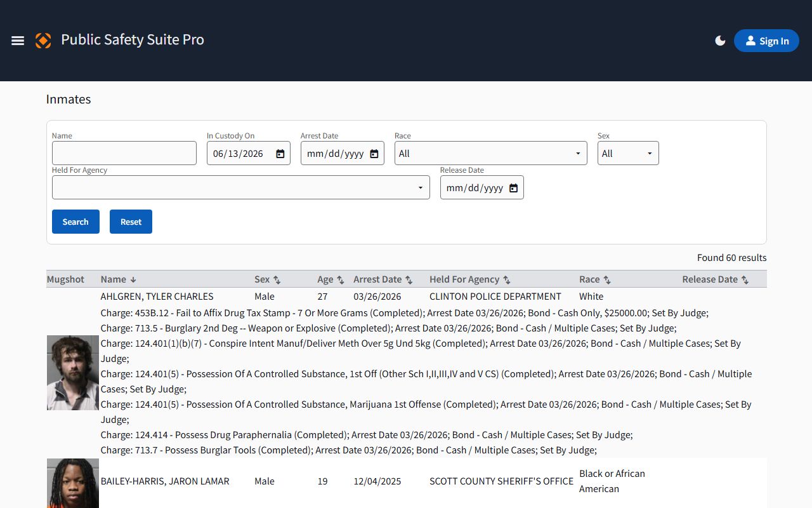Viewport: 812px width, 508px height.
Task: Click the orange Public Safety Suite logo
Action: [x=43, y=41]
